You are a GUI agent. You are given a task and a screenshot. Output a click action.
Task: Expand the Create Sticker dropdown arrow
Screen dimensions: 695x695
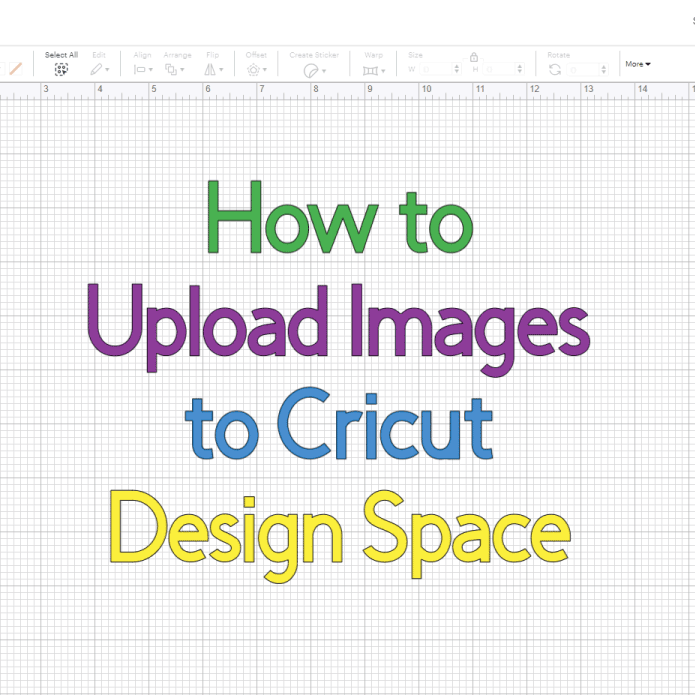tap(324, 71)
